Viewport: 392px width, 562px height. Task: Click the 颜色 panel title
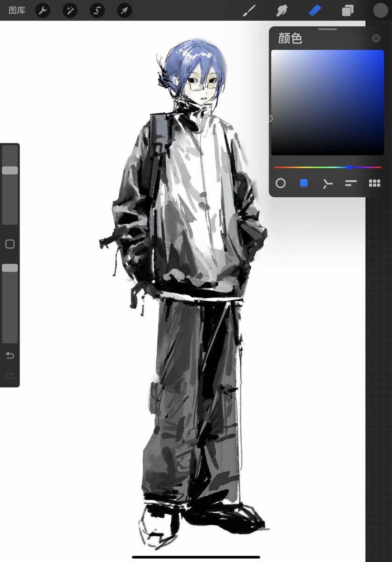coord(290,38)
